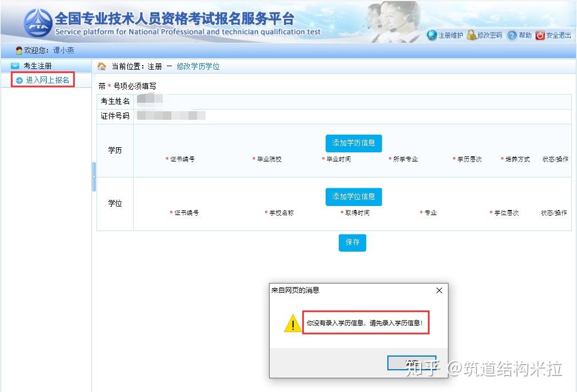This screenshot has height=392, width=577.
Task: Click 安全退出 to log out
Action: click(x=558, y=35)
